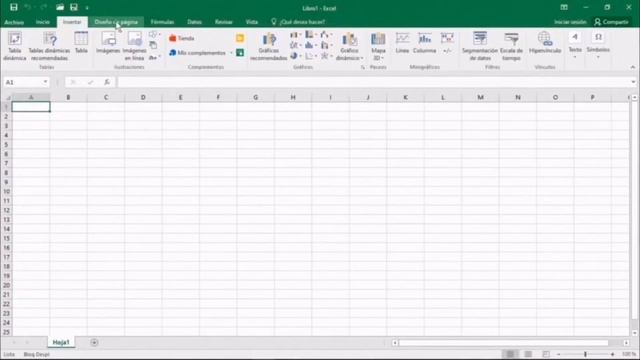Click the formula bar input field

pyautogui.click(x=373, y=82)
